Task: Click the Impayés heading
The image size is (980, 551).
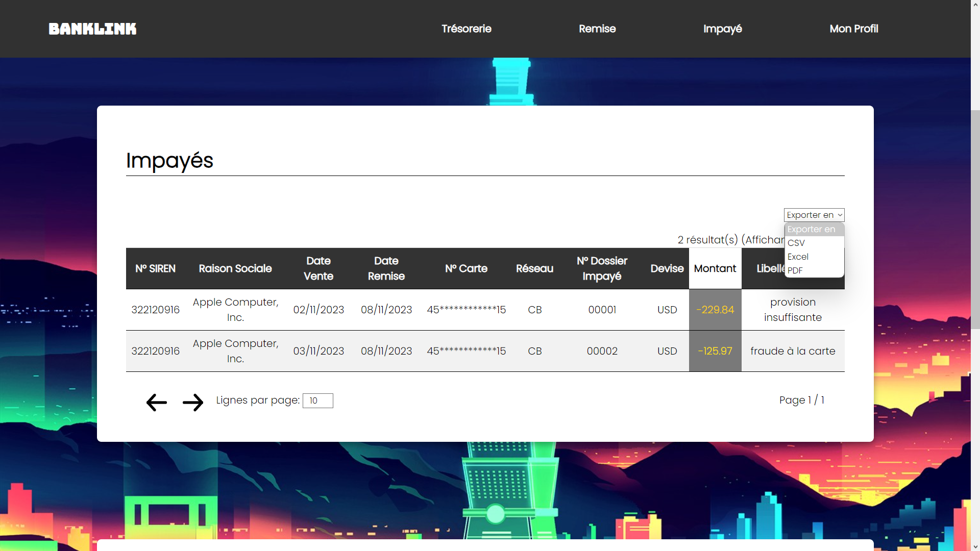Action: pyautogui.click(x=169, y=161)
